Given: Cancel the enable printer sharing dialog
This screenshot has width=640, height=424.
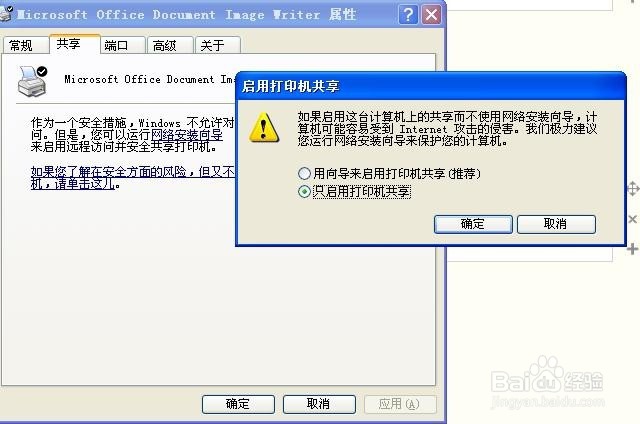Looking at the screenshot, I should point(556,224).
